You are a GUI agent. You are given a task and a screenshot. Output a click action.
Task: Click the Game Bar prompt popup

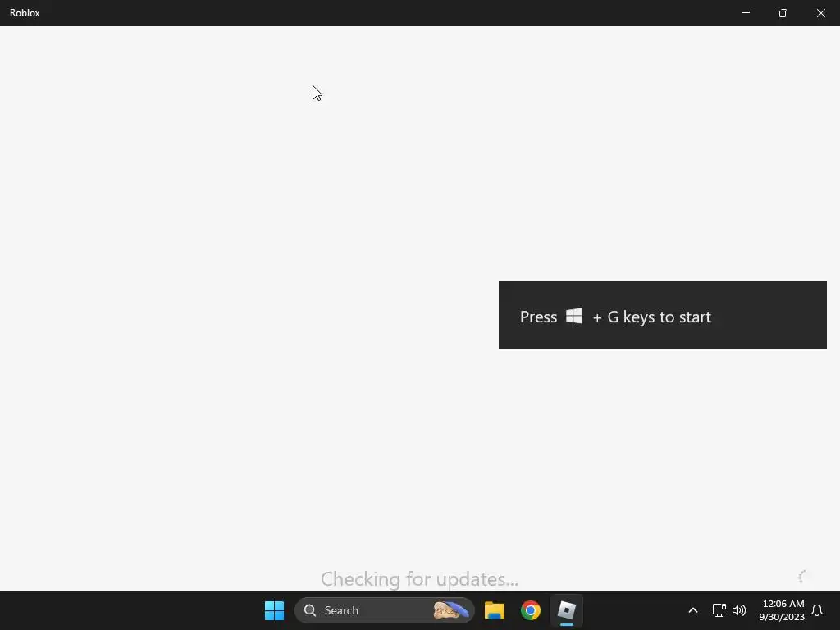(x=663, y=315)
